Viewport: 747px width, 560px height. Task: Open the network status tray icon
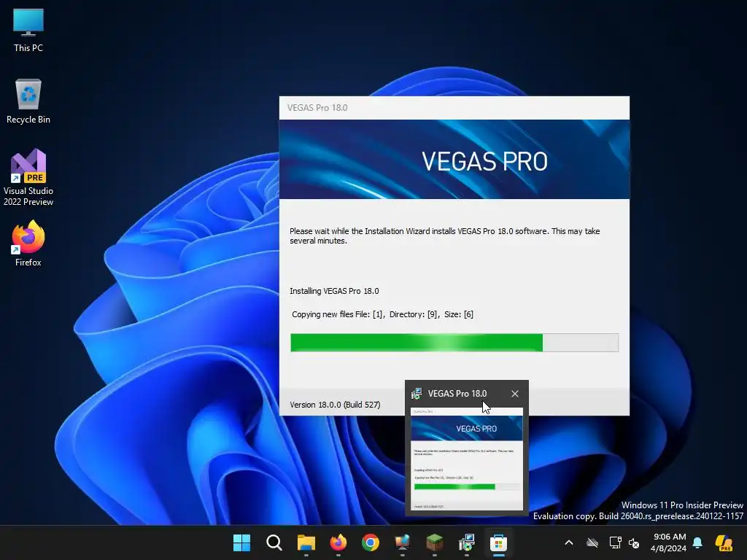click(x=615, y=542)
